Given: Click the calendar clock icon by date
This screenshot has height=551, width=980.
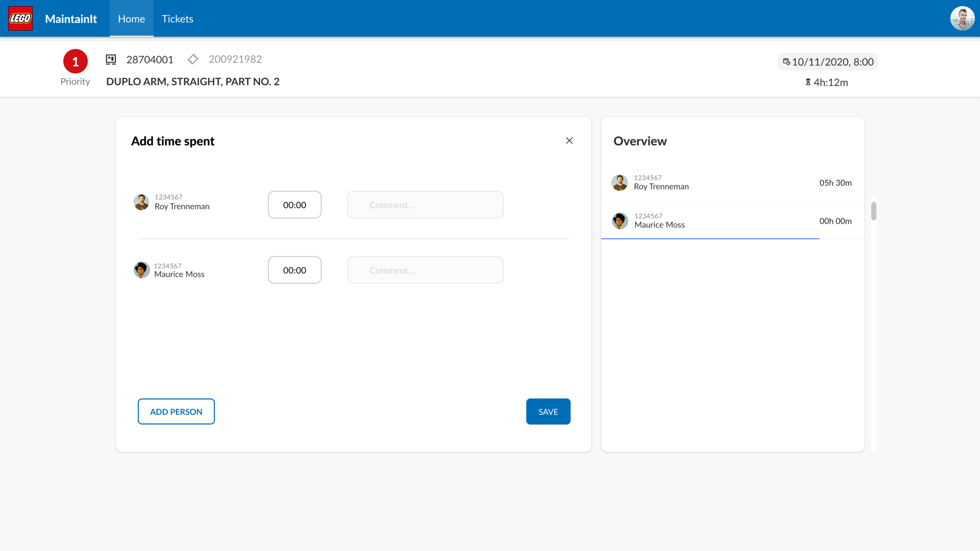Looking at the screenshot, I should tap(786, 62).
